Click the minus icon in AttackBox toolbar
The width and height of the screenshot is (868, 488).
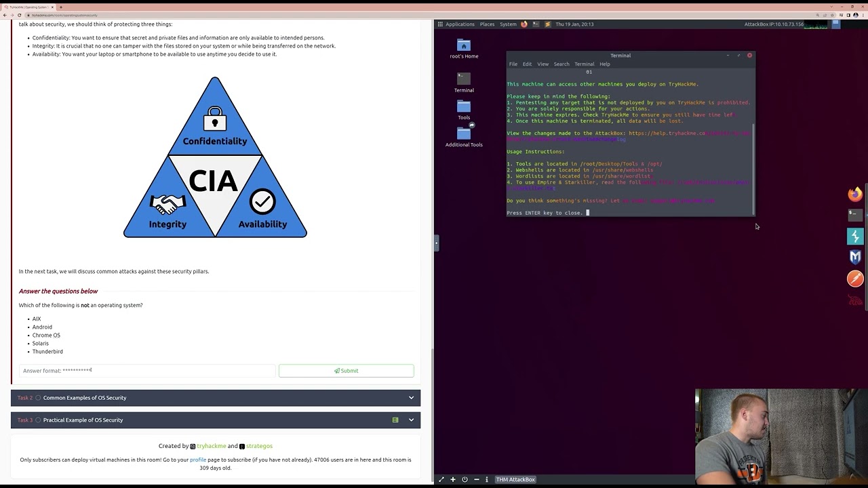pos(476,479)
